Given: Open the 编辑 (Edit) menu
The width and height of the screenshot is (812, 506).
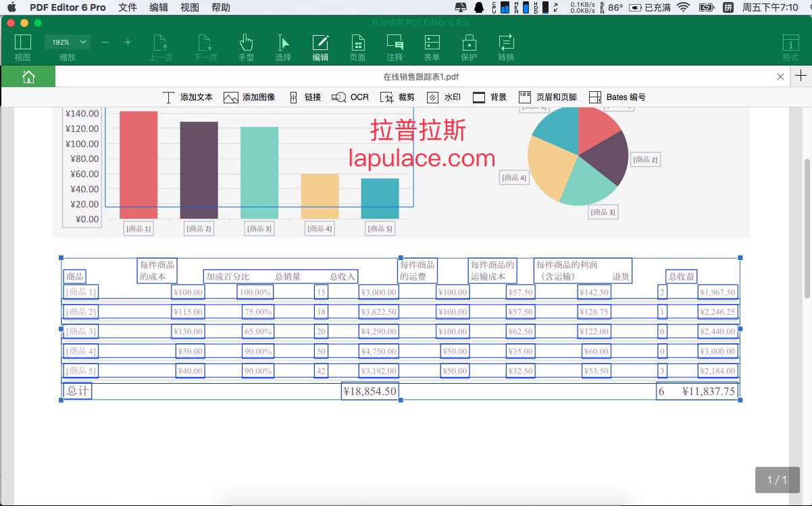Looking at the screenshot, I should (159, 7).
